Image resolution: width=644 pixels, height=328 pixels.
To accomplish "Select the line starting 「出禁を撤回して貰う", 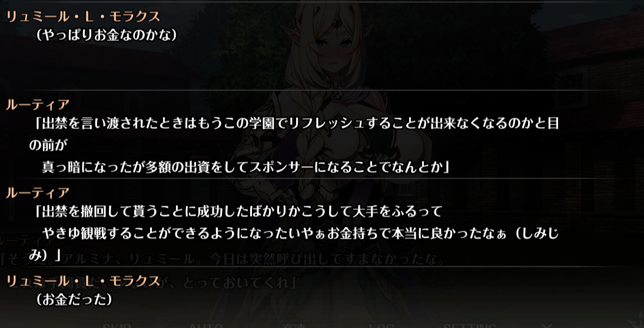I will coord(238,212).
